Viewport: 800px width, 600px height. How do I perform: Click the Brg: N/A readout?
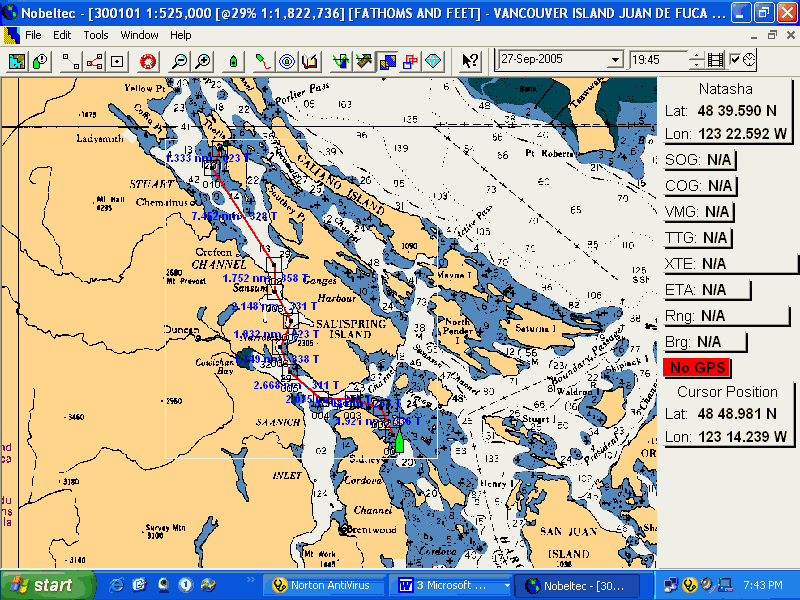click(x=705, y=342)
